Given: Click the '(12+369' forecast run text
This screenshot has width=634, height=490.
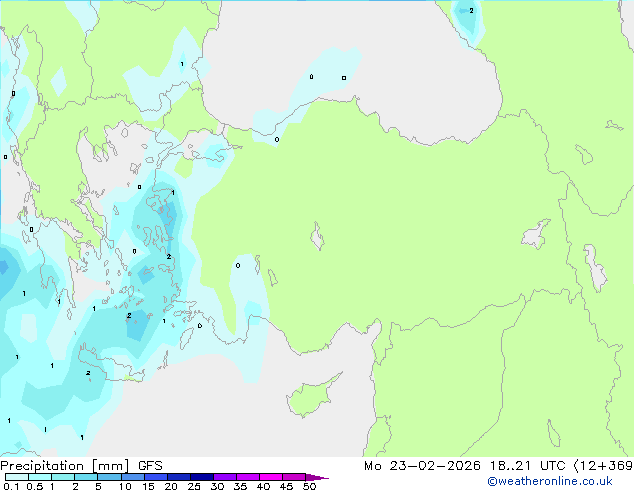Looking at the screenshot, I should 603,466.
